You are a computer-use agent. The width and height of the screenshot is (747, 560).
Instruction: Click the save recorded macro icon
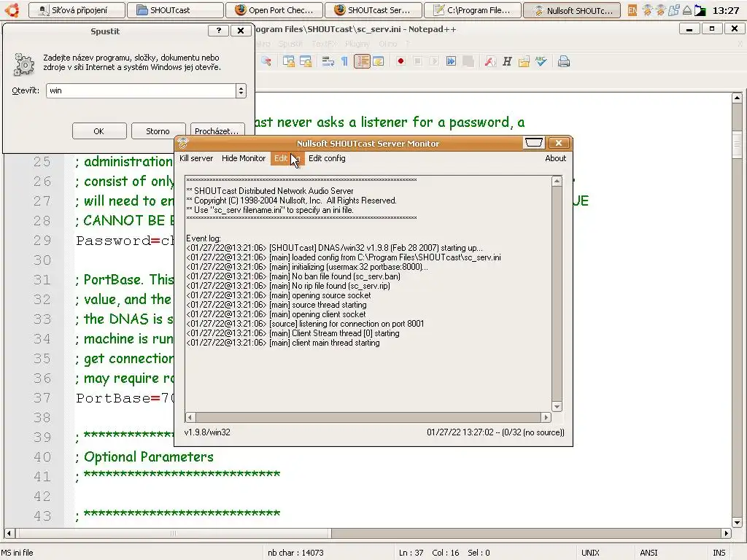click(x=468, y=61)
